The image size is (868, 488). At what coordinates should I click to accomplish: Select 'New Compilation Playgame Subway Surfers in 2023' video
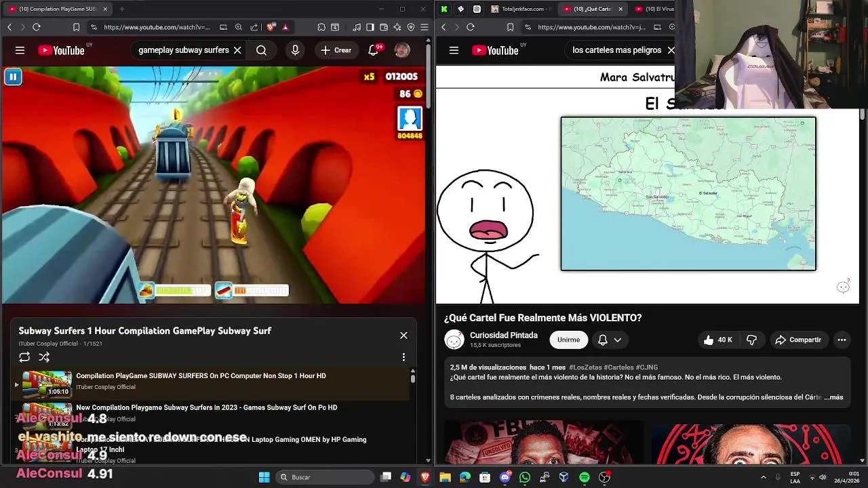pos(211,413)
